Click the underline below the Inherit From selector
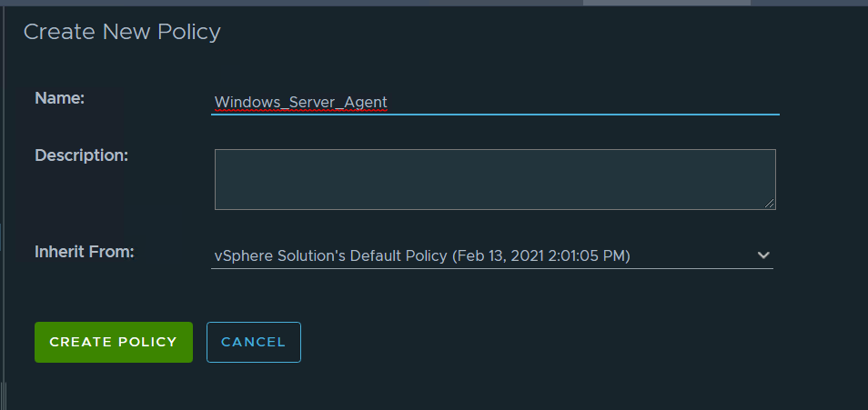The image size is (868, 410). [x=491, y=268]
